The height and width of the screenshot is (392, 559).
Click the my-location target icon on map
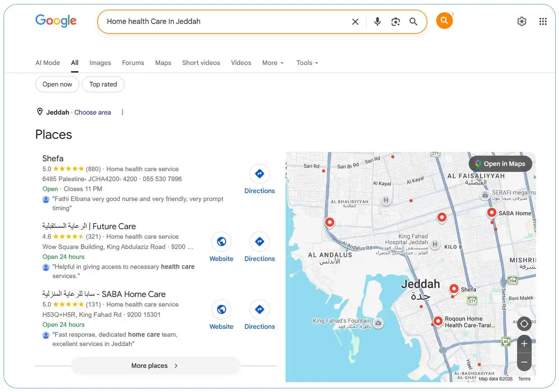point(524,324)
